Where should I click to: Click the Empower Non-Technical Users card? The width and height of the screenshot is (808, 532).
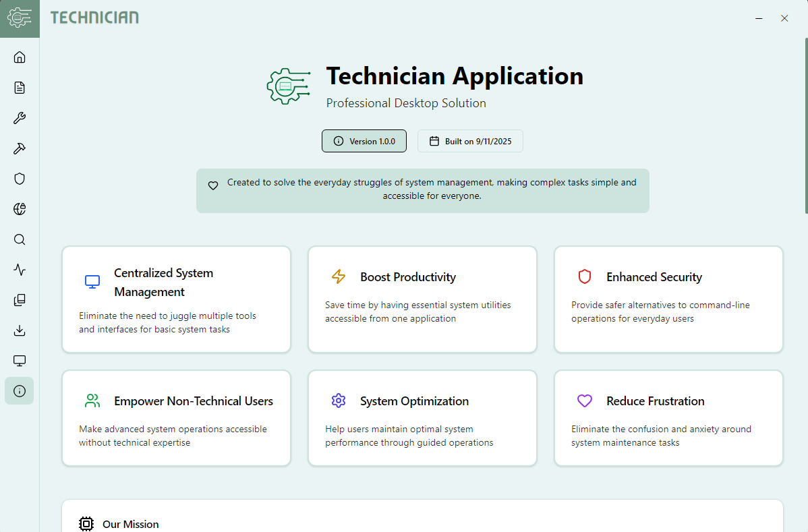coord(176,417)
